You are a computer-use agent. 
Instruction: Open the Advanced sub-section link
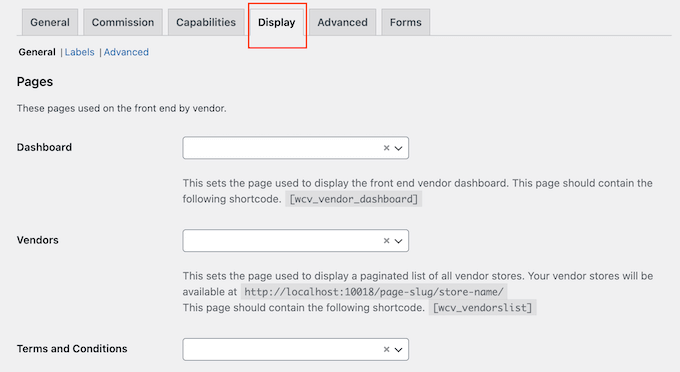(x=126, y=52)
